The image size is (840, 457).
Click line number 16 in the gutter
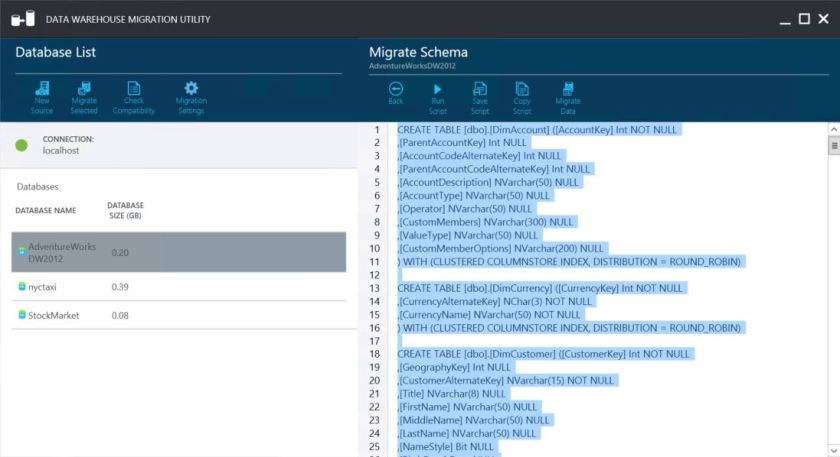click(374, 328)
